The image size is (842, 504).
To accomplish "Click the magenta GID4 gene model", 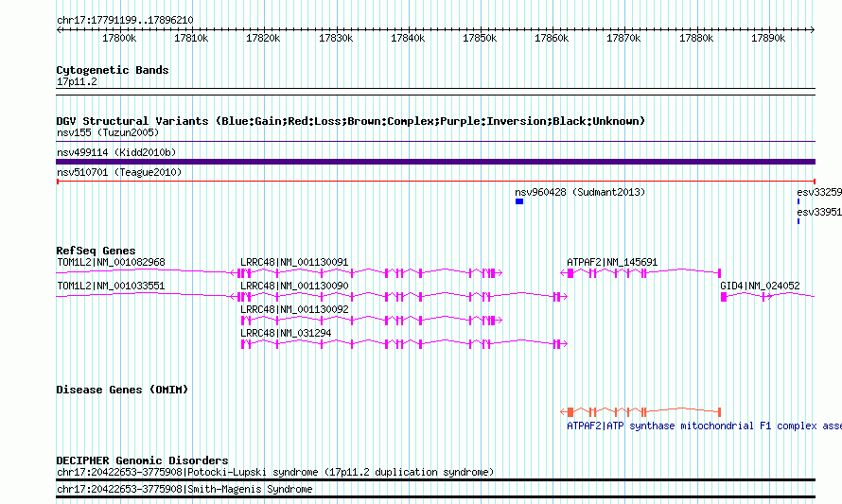I will pyautogui.click(x=768, y=297).
